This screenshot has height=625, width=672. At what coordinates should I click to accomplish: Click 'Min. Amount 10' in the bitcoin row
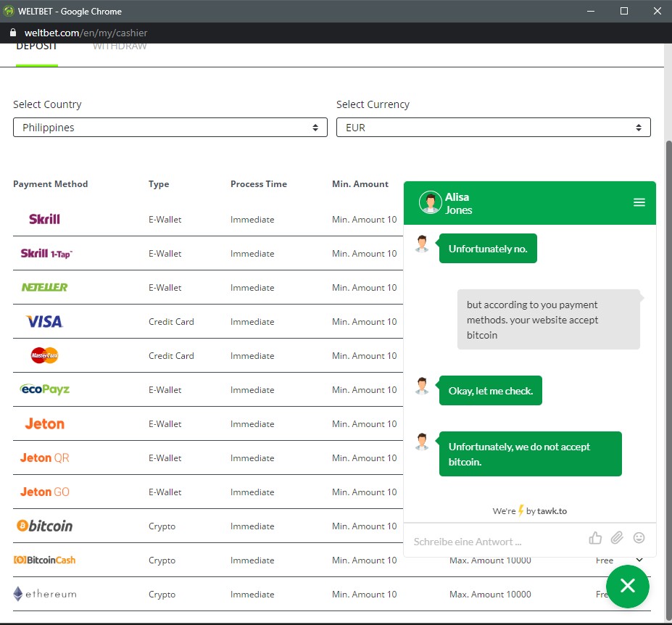(365, 526)
